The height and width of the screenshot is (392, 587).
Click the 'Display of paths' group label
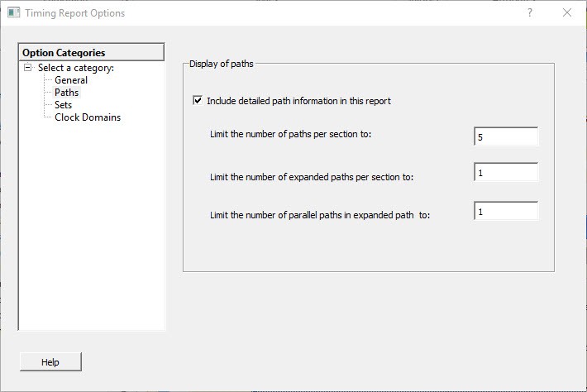pos(222,64)
